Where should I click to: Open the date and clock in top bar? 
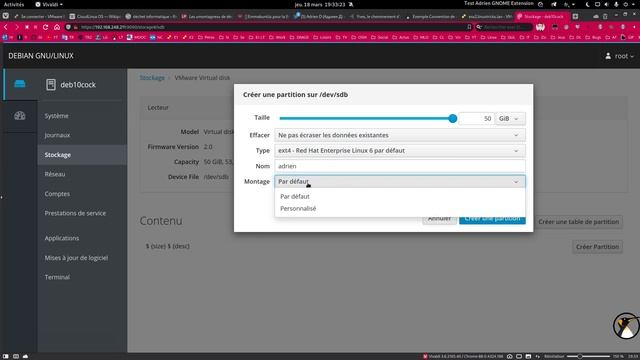pos(320,4)
